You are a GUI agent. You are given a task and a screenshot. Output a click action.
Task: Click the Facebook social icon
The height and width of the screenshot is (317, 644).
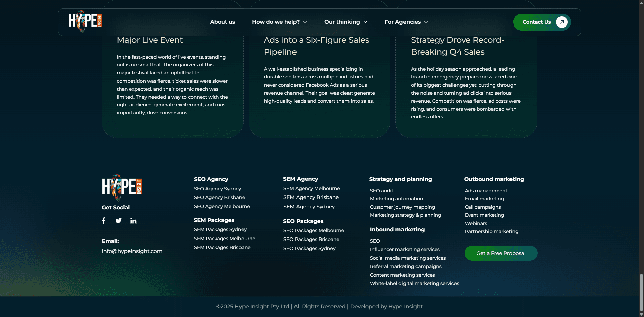pyautogui.click(x=104, y=220)
